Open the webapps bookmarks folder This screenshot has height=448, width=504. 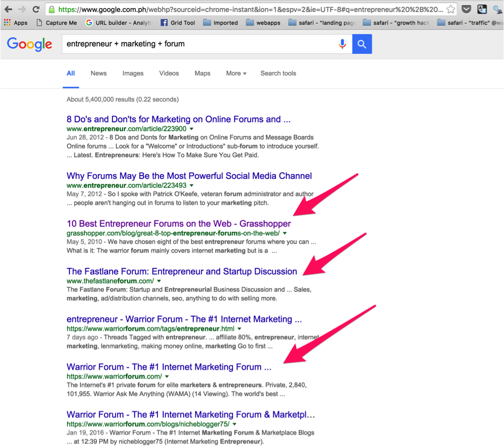(x=263, y=23)
